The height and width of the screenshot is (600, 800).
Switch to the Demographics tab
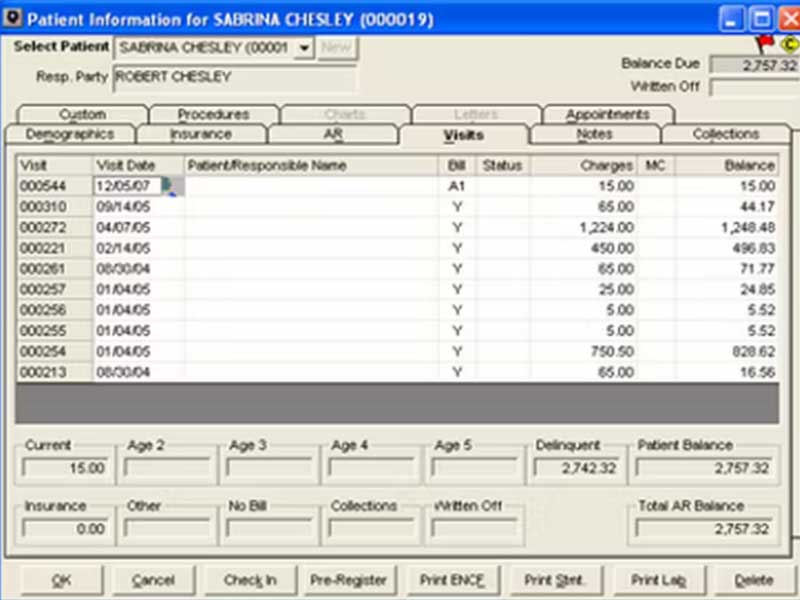click(x=70, y=135)
